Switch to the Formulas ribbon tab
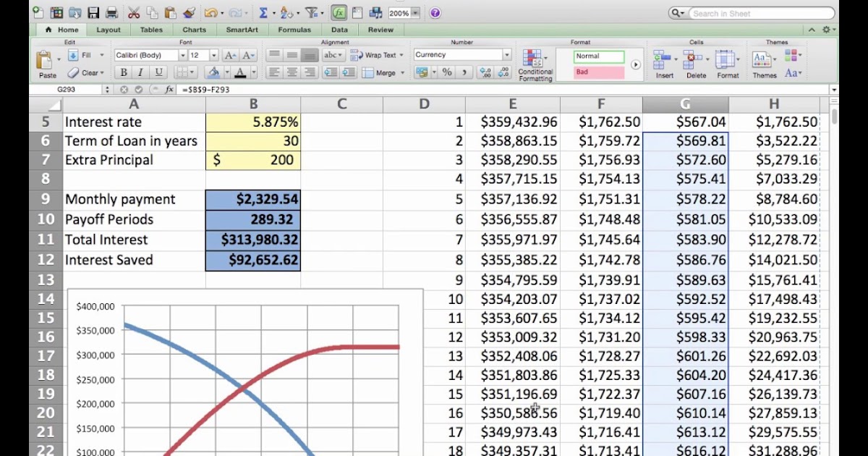Screen dimensions: 868x456 [294, 30]
